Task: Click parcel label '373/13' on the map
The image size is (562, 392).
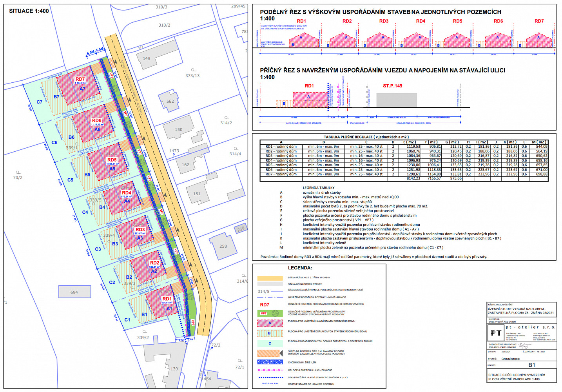Action: pyautogui.click(x=192, y=76)
